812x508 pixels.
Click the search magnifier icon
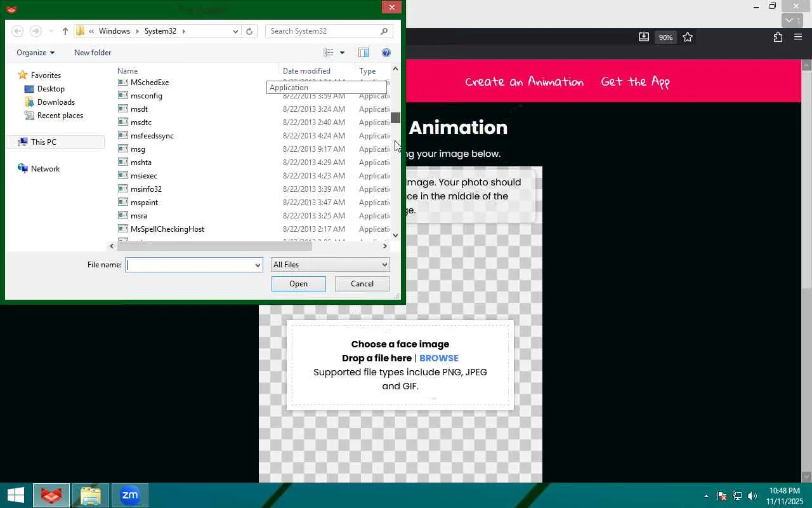tap(384, 31)
